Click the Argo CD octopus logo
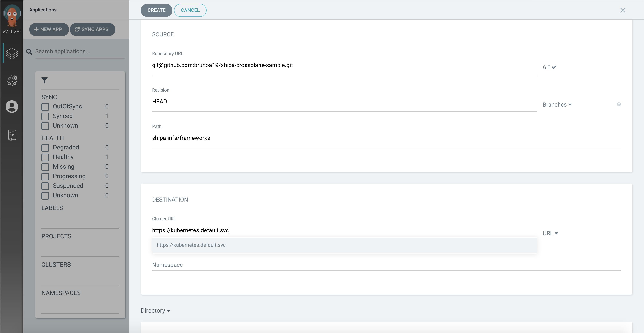The width and height of the screenshot is (644, 333). click(x=12, y=16)
